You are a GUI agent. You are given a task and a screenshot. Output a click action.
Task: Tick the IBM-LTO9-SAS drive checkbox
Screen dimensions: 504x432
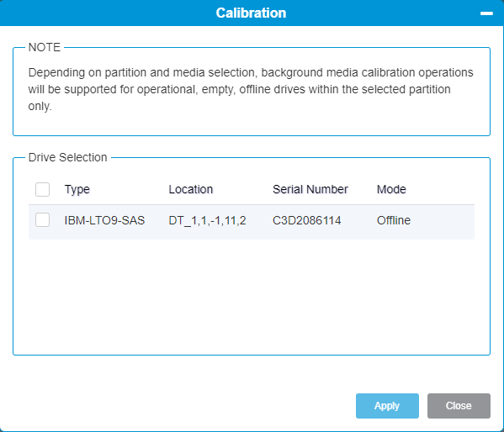tap(42, 220)
